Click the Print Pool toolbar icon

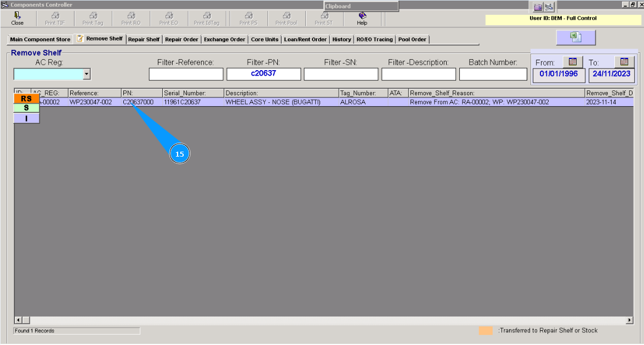point(286,19)
